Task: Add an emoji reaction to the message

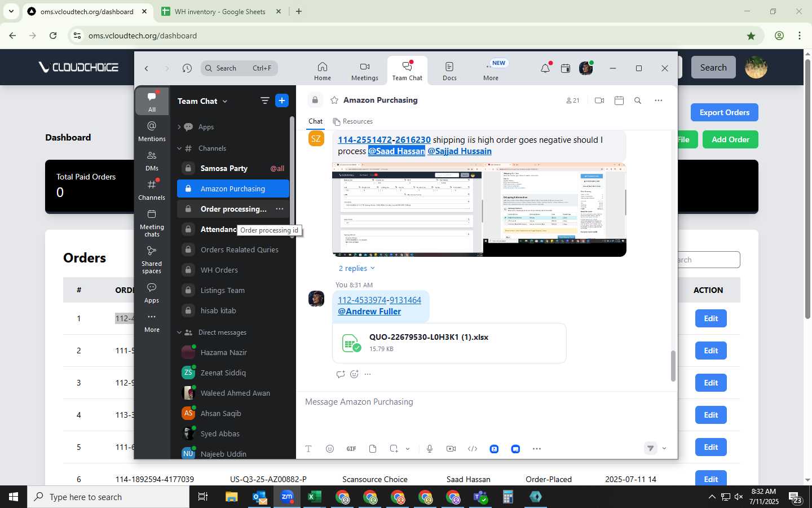Action: 354,374
